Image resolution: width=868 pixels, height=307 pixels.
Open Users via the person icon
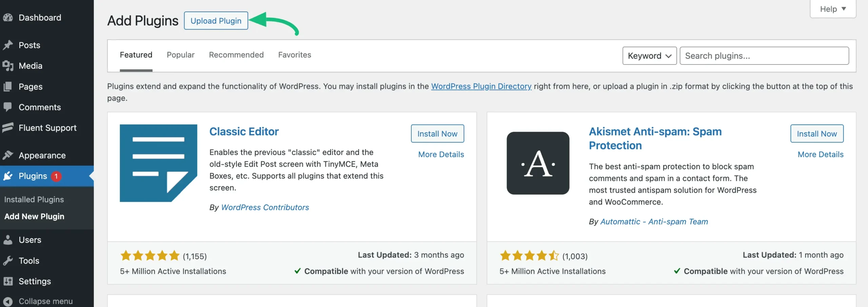click(x=8, y=240)
